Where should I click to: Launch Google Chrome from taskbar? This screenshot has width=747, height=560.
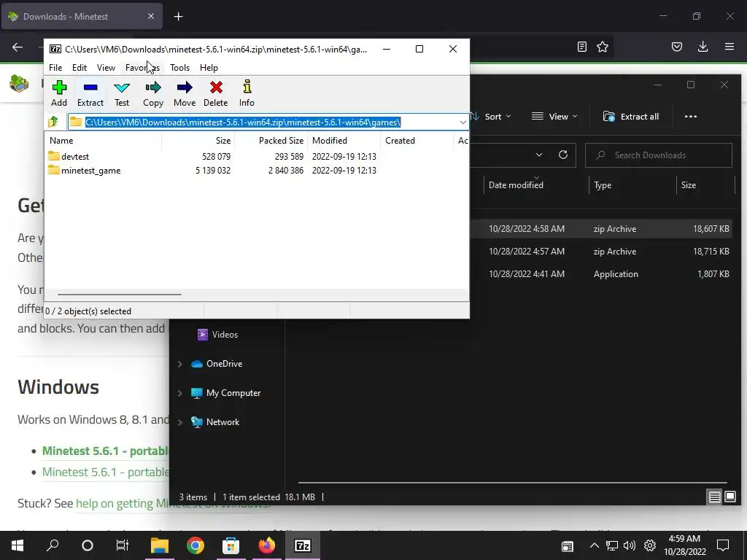(196, 545)
